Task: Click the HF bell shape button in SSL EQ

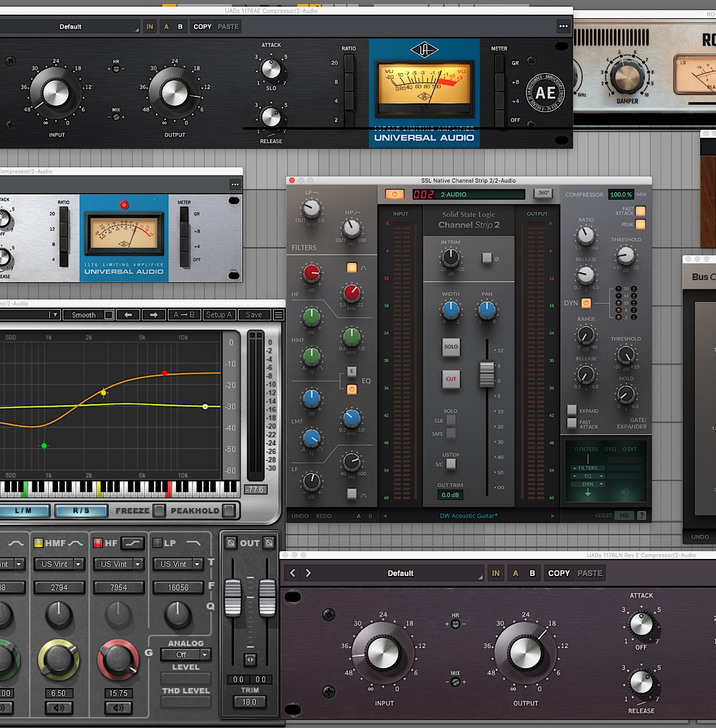Action: [x=352, y=268]
